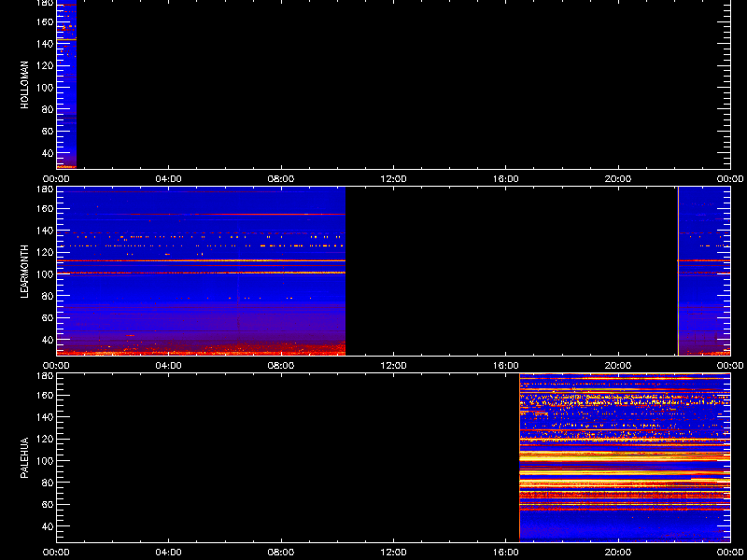Select the 40 frequency label on Learmonth axis
The height and width of the screenshot is (560, 747).
coord(48,340)
